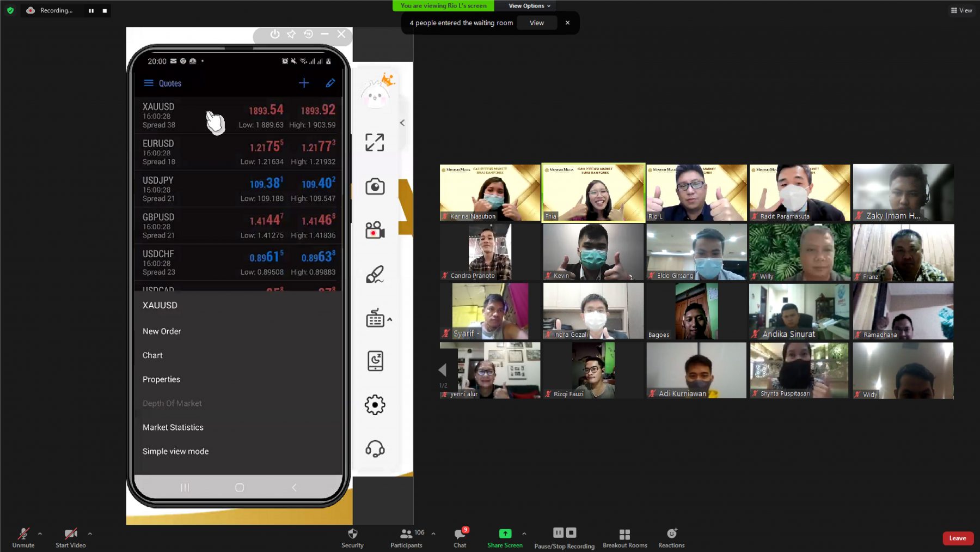Click the history clock icon above the phone

coord(308,34)
